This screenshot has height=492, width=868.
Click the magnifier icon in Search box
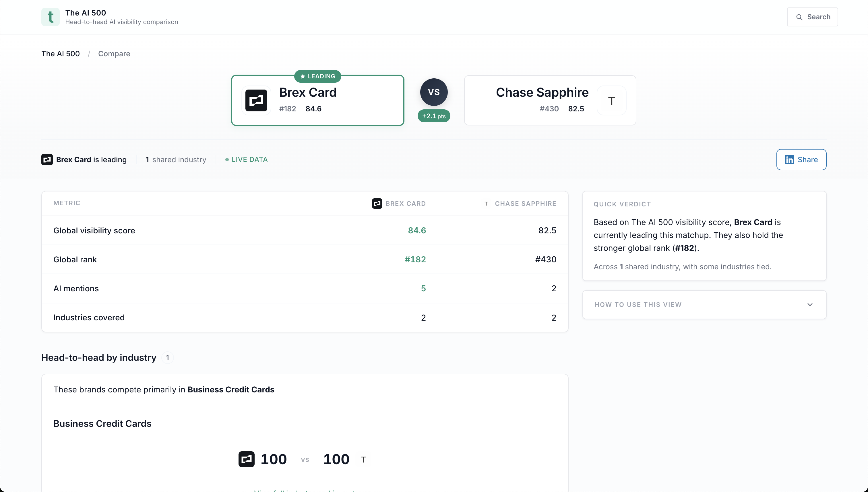point(799,17)
